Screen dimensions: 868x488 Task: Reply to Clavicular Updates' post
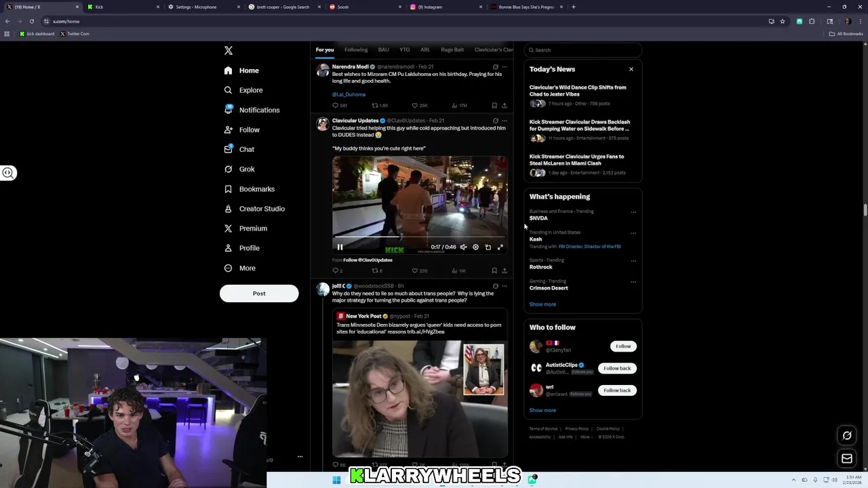337,270
